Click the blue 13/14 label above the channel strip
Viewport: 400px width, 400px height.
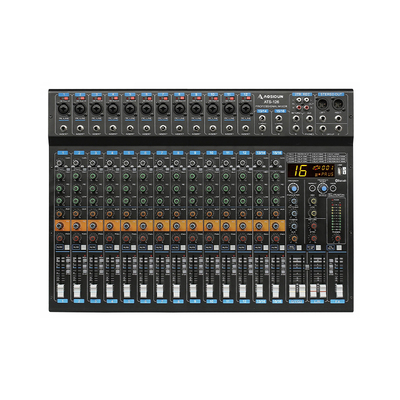tap(261, 153)
